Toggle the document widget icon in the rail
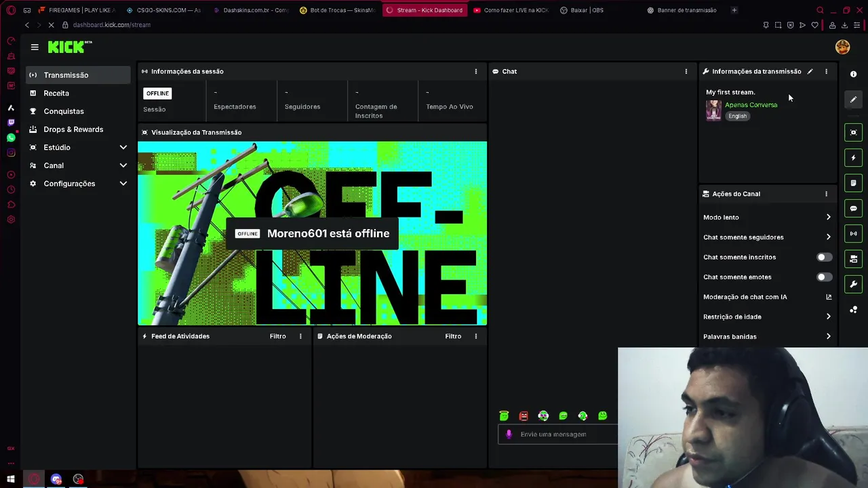This screenshot has width=868, height=488. [x=853, y=183]
